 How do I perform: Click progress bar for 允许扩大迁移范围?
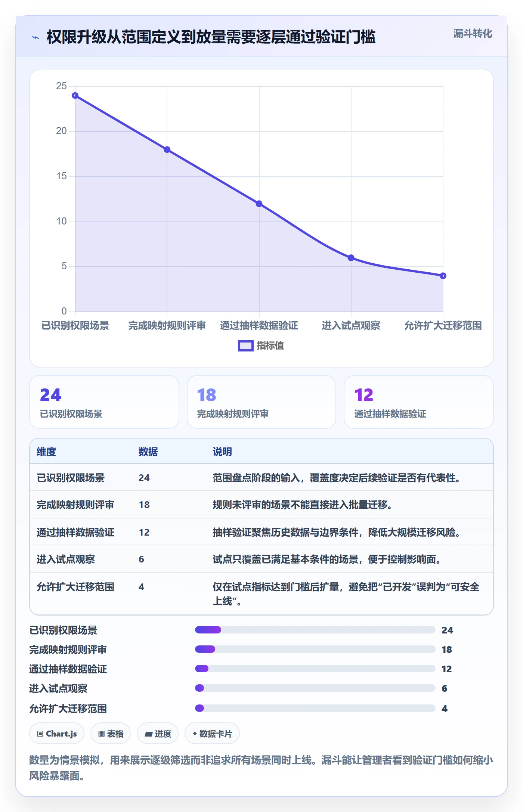point(315,709)
